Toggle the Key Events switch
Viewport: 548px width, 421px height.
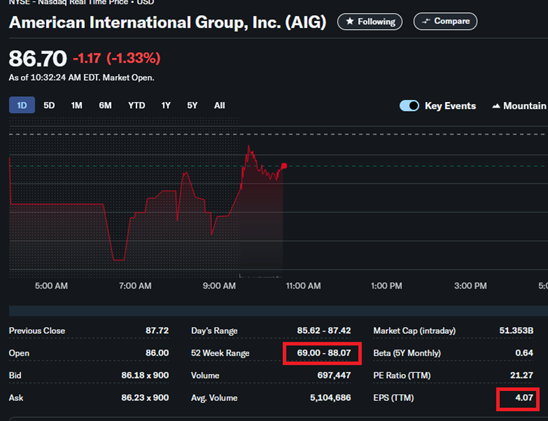pos(409,106)
